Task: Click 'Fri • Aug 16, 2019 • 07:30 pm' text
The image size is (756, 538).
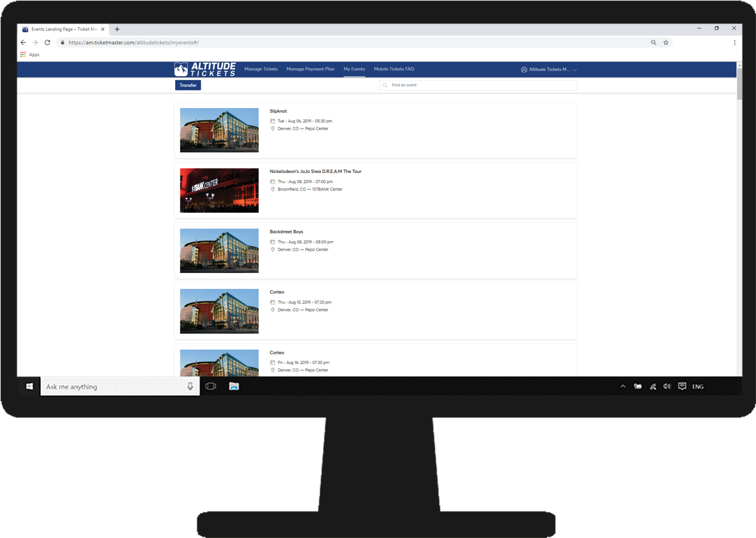Action: pos(304,363)
